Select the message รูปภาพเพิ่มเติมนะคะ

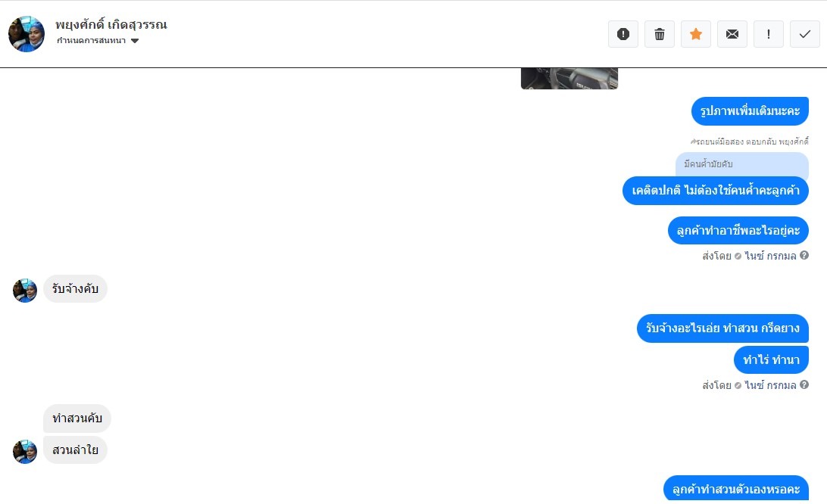click(x=750, y=111)
